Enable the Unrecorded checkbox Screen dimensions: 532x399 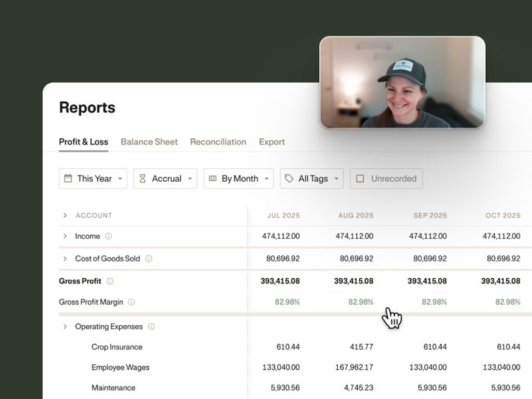360,178
